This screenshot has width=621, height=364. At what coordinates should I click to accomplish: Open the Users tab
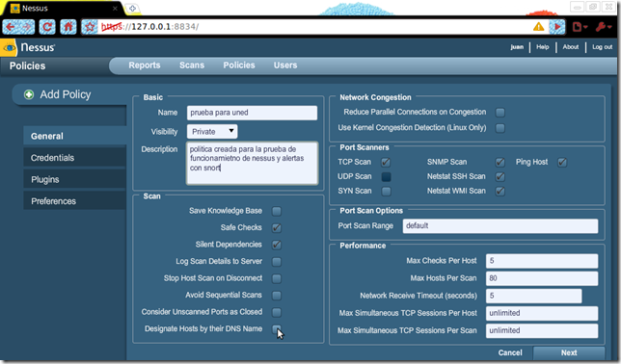point(285,65)
